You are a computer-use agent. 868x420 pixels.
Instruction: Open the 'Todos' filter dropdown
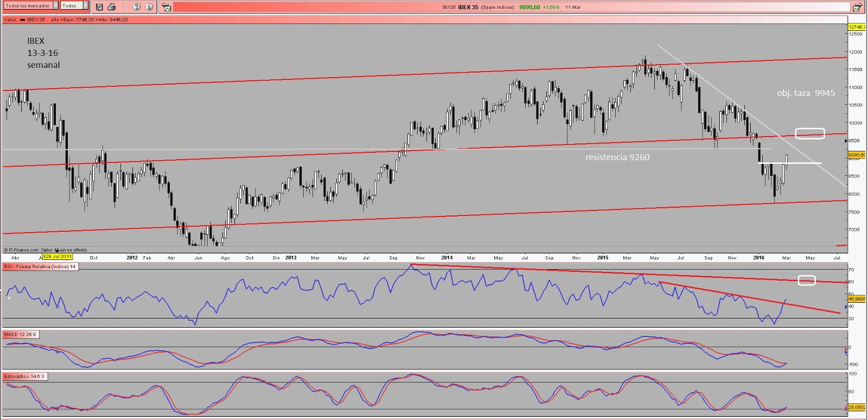pos(74,6)
